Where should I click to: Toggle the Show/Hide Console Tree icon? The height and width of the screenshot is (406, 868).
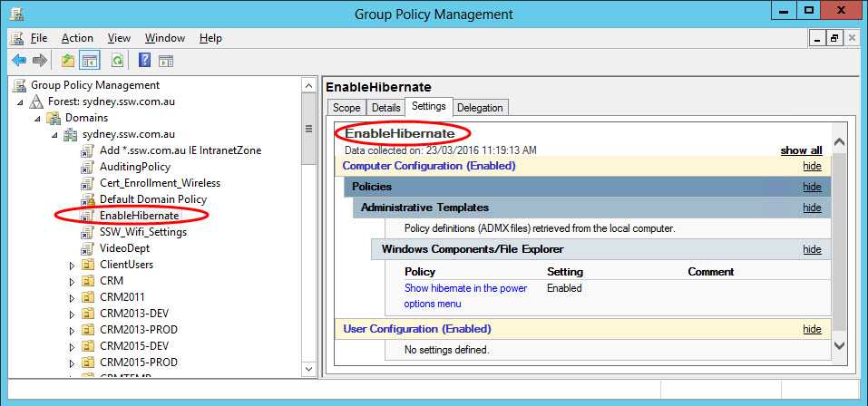90,61
